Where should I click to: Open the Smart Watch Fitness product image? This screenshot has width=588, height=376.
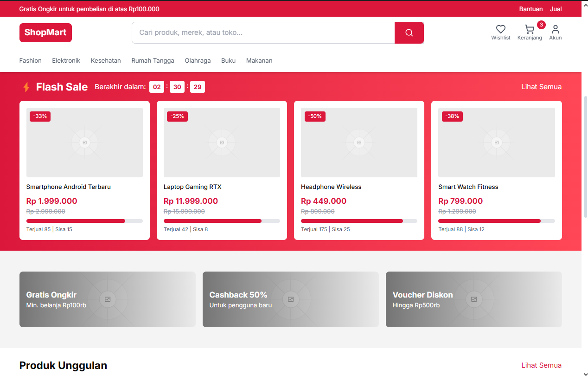[496, 143]
